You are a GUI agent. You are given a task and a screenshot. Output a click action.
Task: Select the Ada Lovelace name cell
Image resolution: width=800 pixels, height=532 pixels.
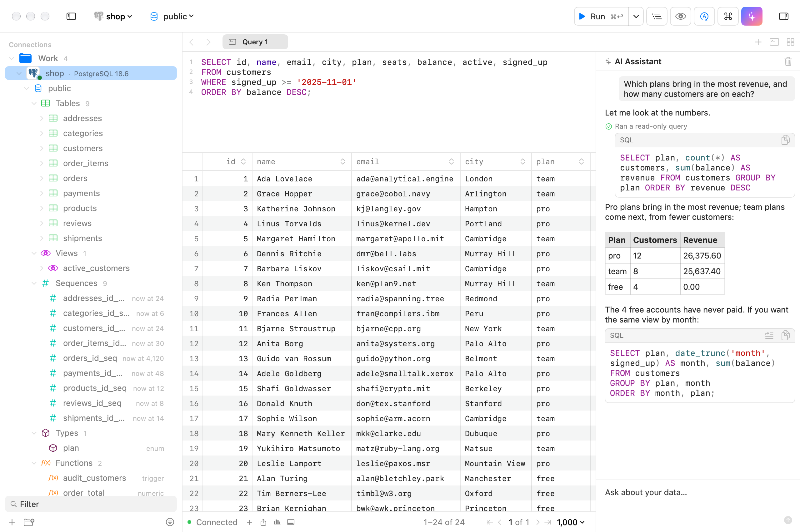tap(302, 179)
